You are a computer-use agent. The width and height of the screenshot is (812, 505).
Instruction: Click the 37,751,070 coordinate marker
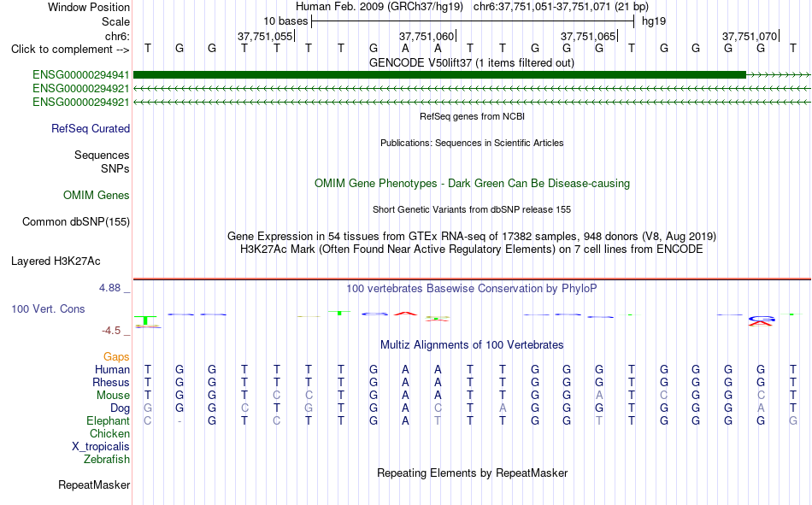tap(750, 36)
